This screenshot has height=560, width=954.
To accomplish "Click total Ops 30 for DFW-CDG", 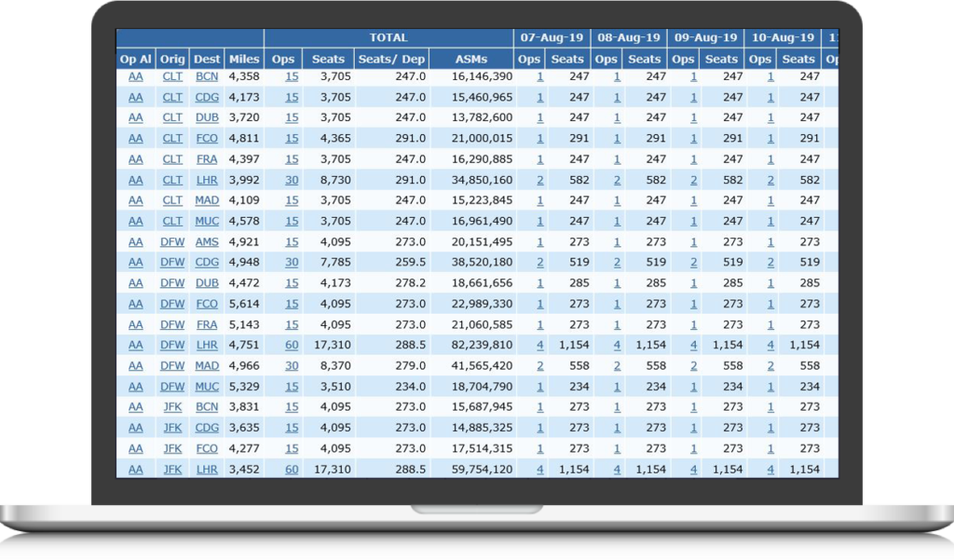I will pyautogui.click(x=292, y=263).
